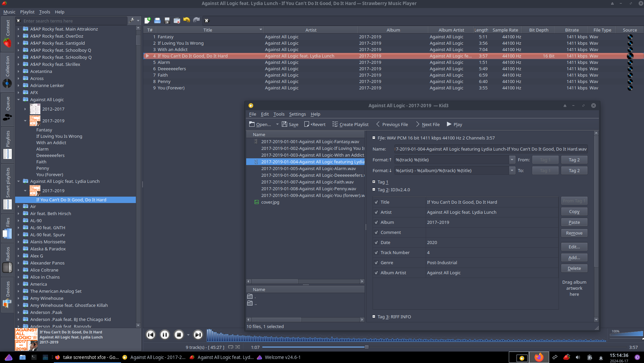Uncheck the Comment tag checkbox
The height and width of the screenshot is (363, 644).
376,232
